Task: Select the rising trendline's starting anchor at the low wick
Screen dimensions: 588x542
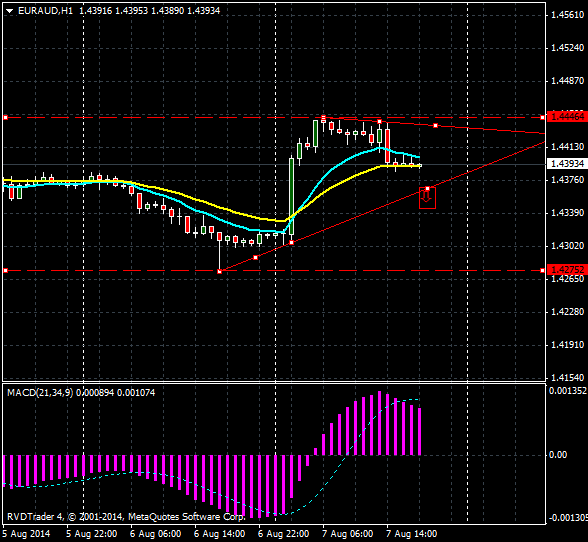Action: click(x=220, y=271)
